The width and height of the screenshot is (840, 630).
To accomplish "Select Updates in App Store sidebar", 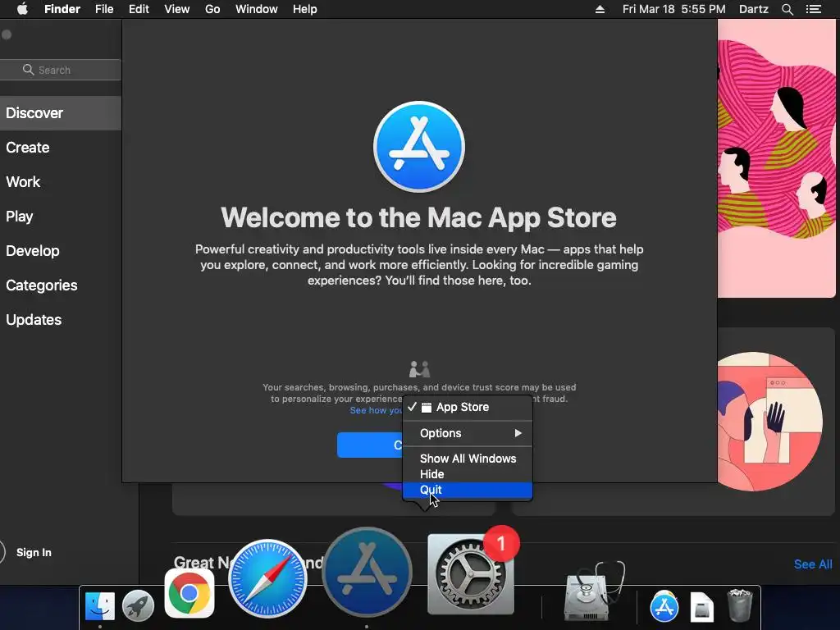I will [61, 320].
